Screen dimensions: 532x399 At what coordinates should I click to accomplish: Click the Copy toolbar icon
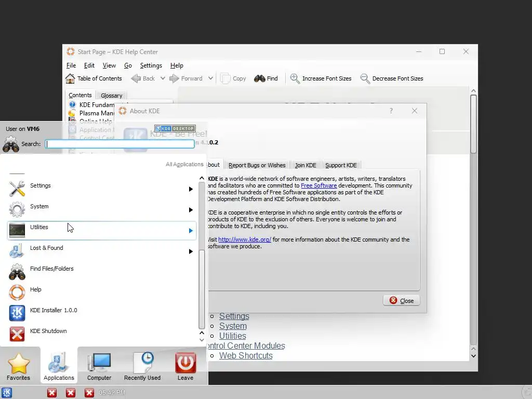tap(225, 78)
